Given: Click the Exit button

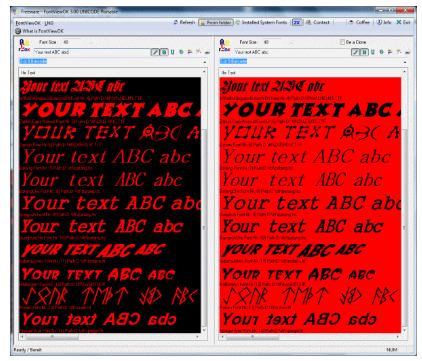Looking at the screenshot, I should 403,22.
